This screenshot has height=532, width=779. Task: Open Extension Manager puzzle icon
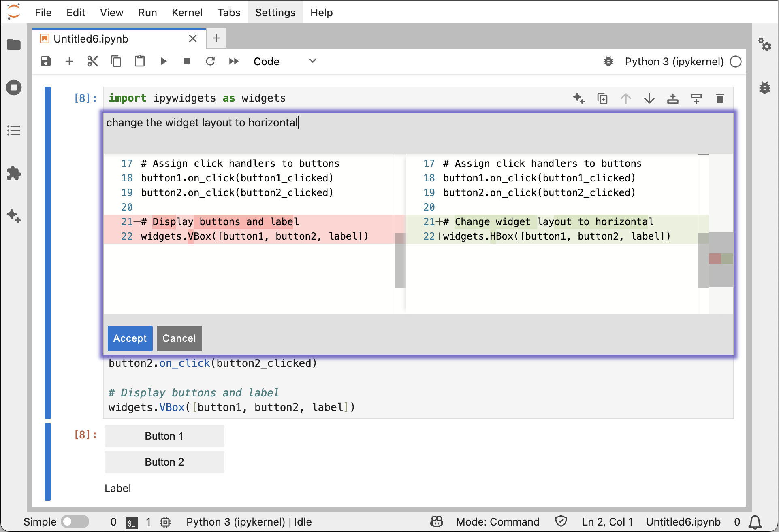14,173
